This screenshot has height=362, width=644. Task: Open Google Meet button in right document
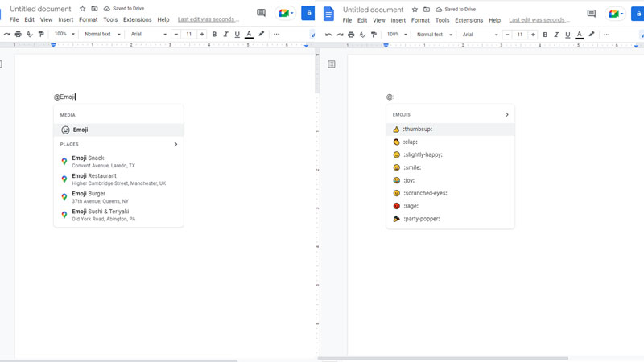pyautogui.click(x=615, y=14)
